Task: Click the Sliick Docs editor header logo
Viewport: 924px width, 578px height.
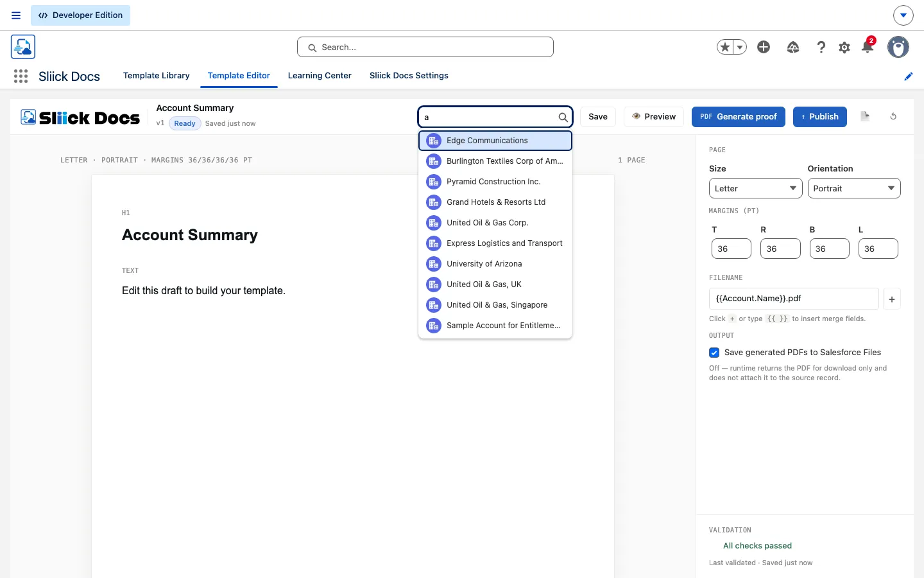Action: pos(80,118)
